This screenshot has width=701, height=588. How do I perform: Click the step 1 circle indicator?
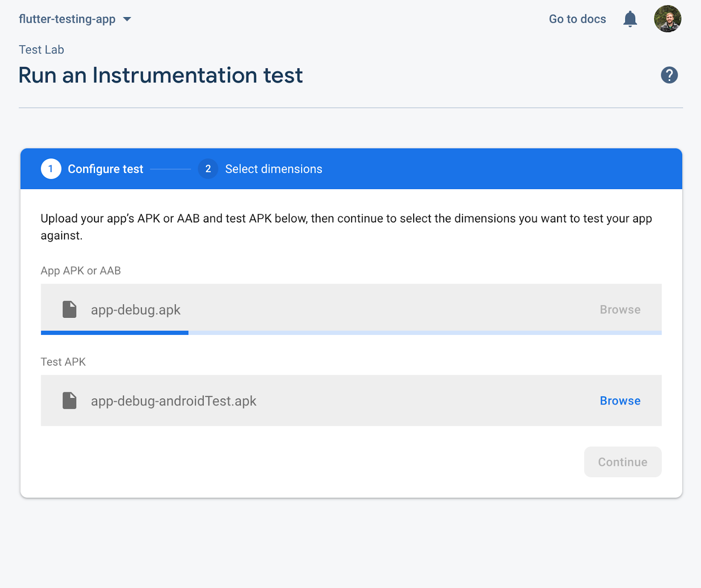tap(51, 169)
